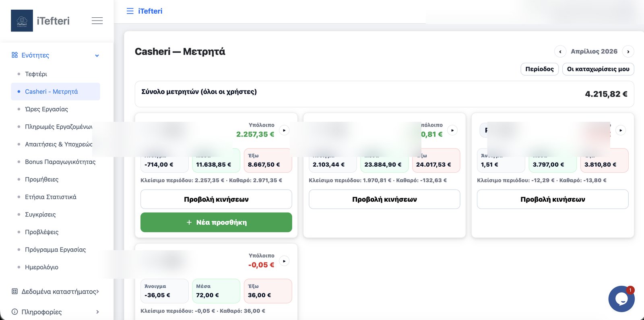Click the Πληροφορίες info icon

(x=15, y=312)
